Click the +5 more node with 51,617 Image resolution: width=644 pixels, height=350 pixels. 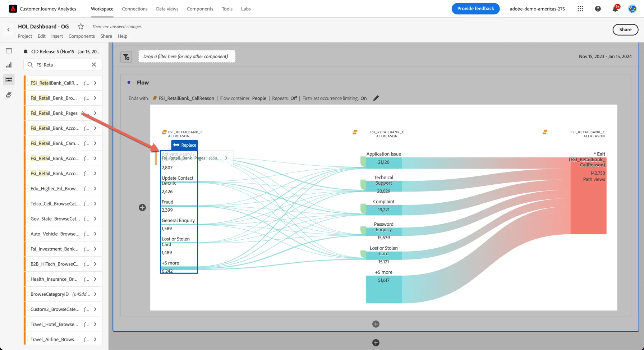383,289
